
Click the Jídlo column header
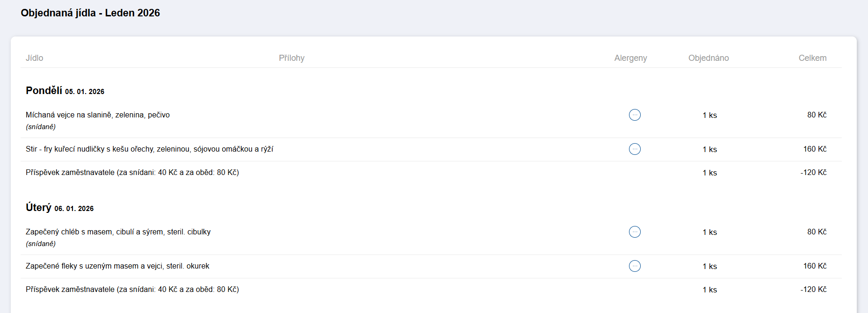(x=35, y=58)
